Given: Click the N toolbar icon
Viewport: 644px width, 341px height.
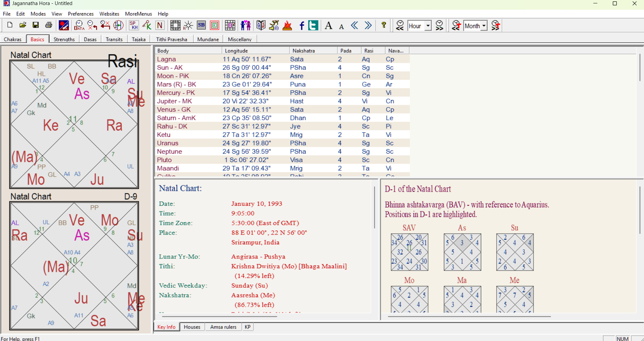Looking at the screenshot, I should point(160,25).
